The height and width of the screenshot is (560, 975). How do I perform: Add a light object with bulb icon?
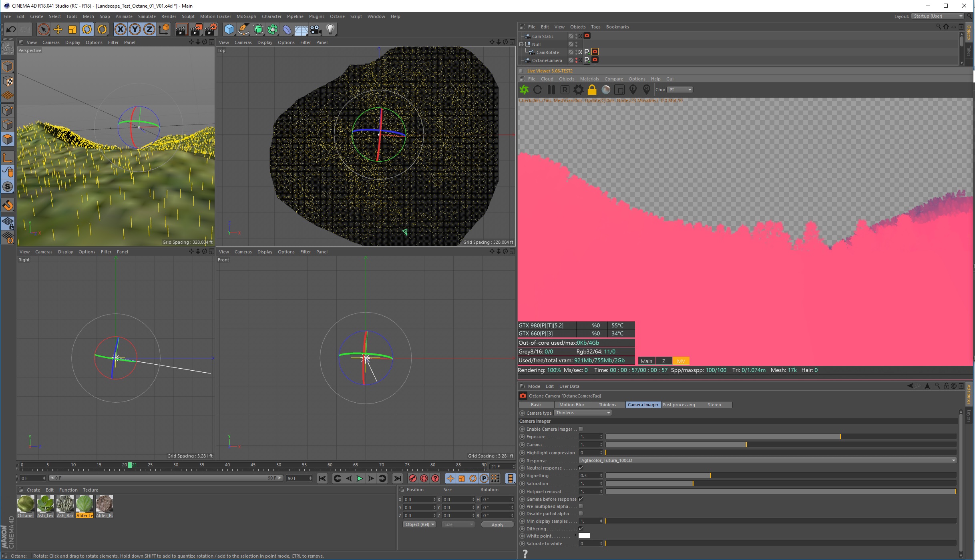point(330,29)
